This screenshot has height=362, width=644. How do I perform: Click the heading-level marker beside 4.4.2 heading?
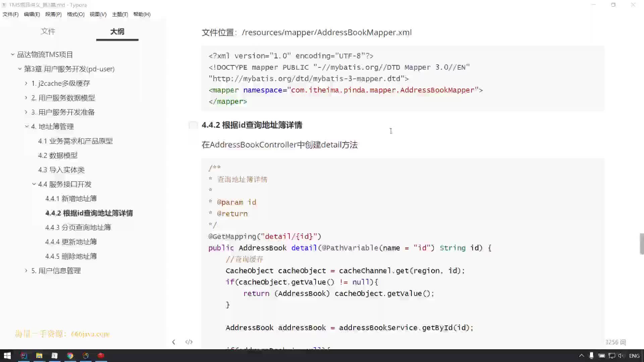point(193,125)
